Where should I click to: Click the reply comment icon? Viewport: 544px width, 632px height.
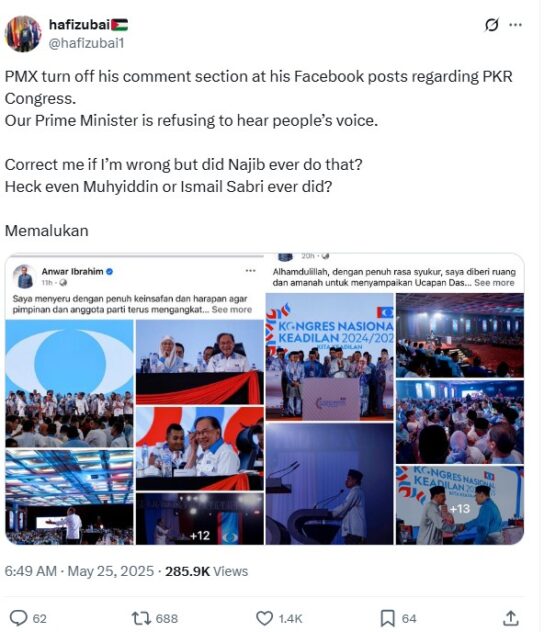18,618
